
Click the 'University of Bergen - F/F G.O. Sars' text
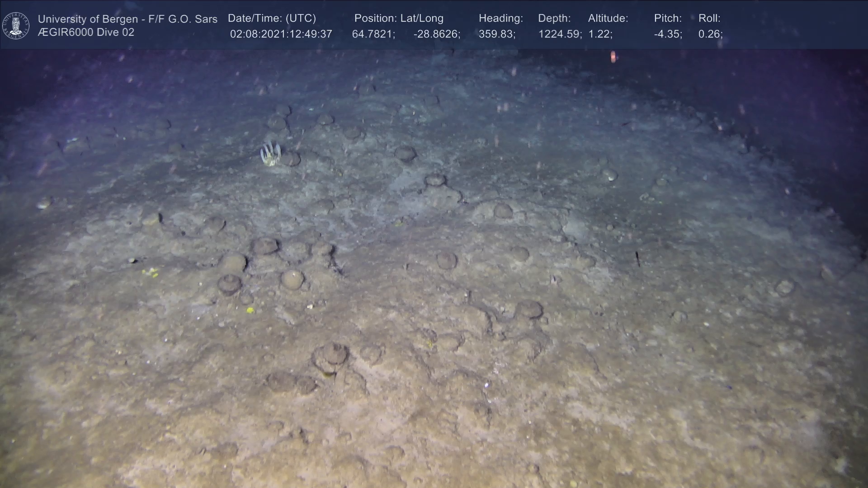click(x=127, y=19)
